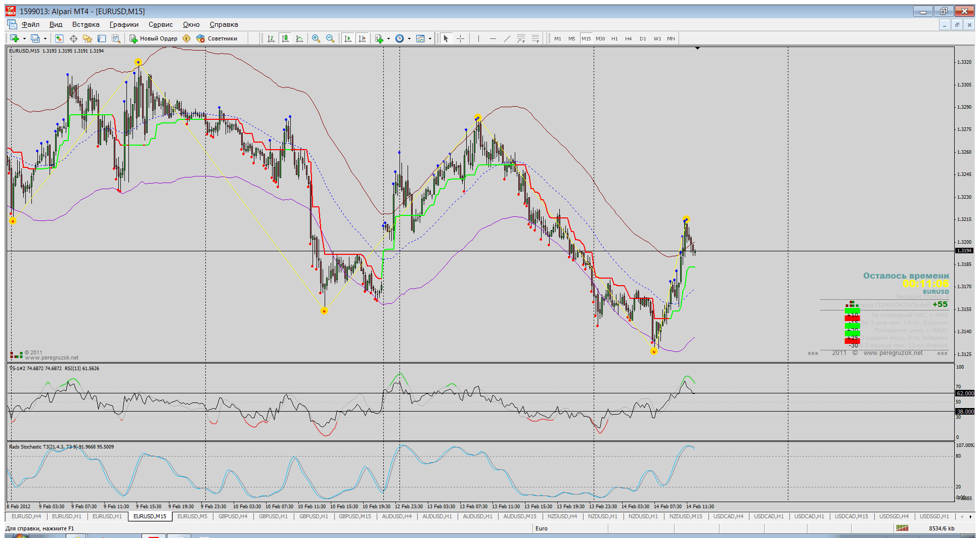Switch to the EURUSD,H4 chart tab

tap(26, 516)
